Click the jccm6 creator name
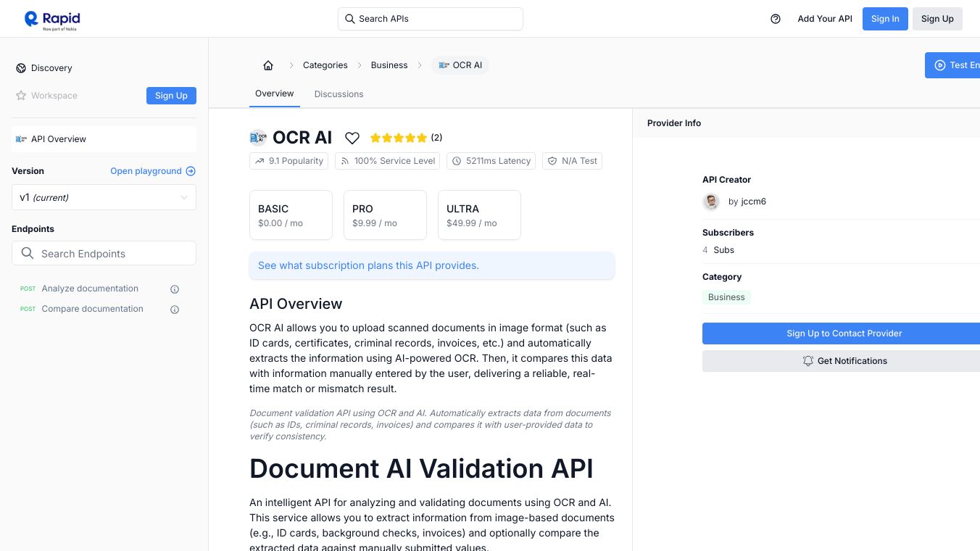 tap(754, 202)
